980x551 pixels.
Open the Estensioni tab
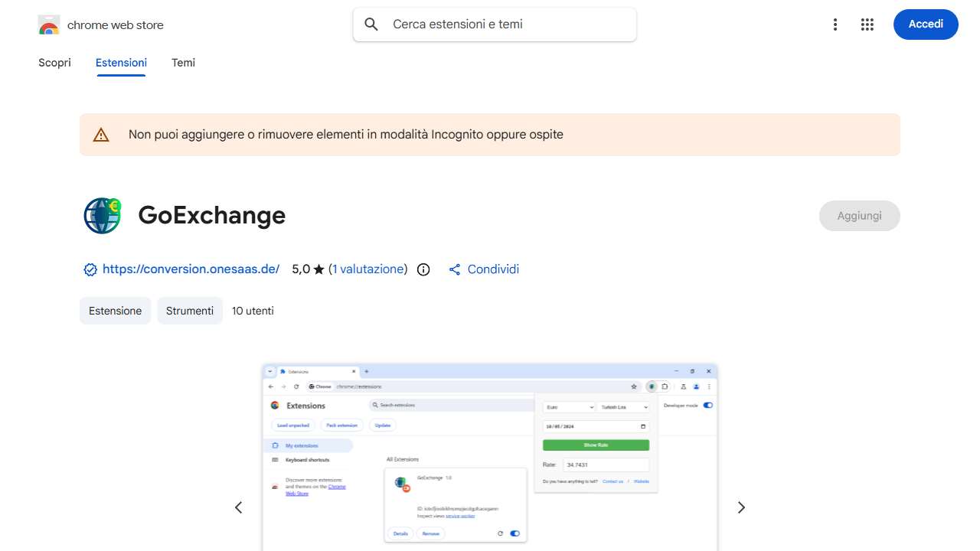coord(121,63)
